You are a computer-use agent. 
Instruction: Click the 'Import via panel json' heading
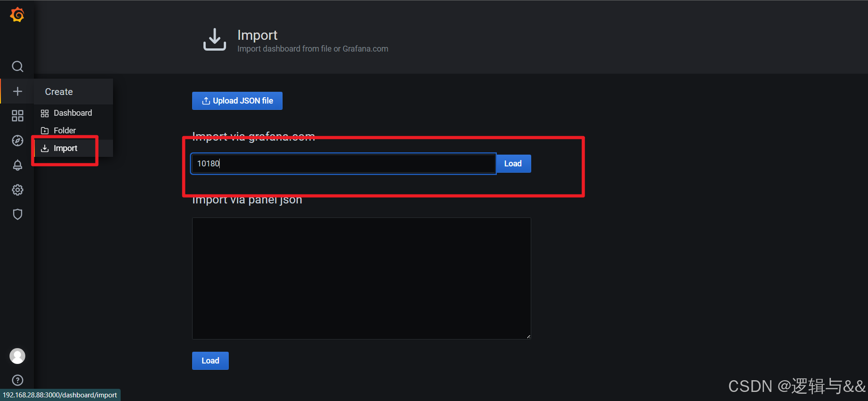tap(247, 200)
